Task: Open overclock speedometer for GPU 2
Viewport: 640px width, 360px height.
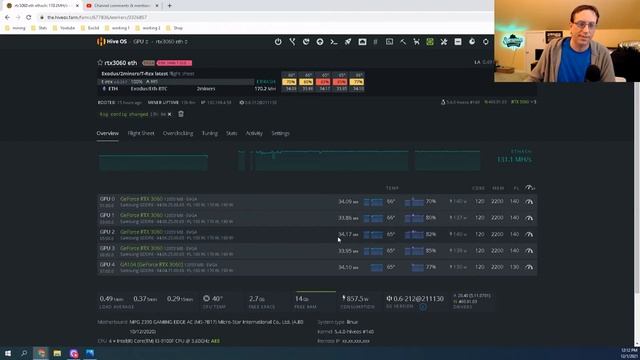Action: coord(529,234)
